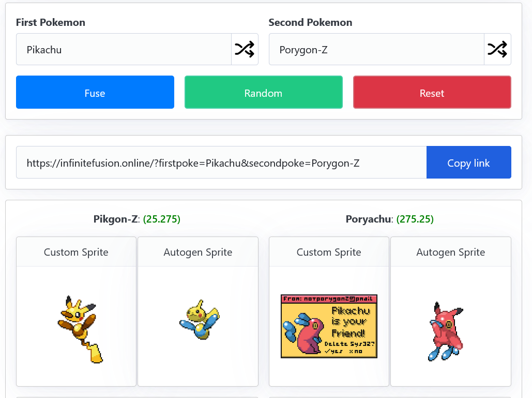This screenshot has width=532, height=398.
Task: Hit the green Random button
Action: point(263,93)
